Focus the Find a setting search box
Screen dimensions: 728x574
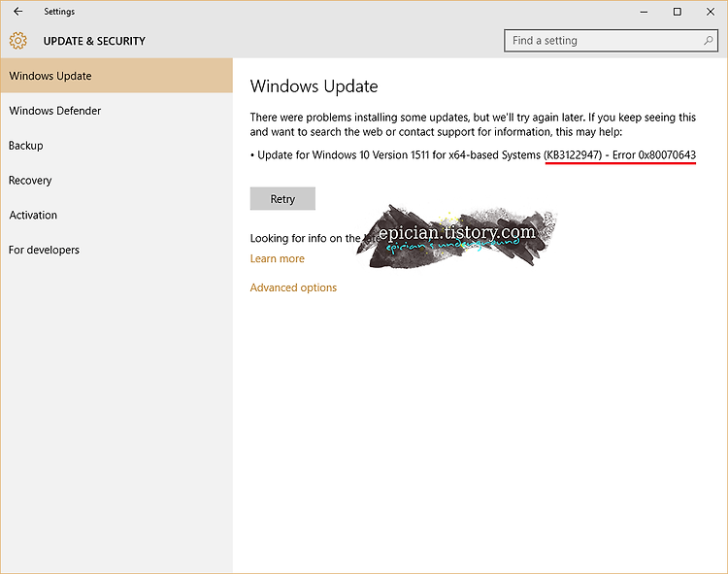(x=611, y=41)
